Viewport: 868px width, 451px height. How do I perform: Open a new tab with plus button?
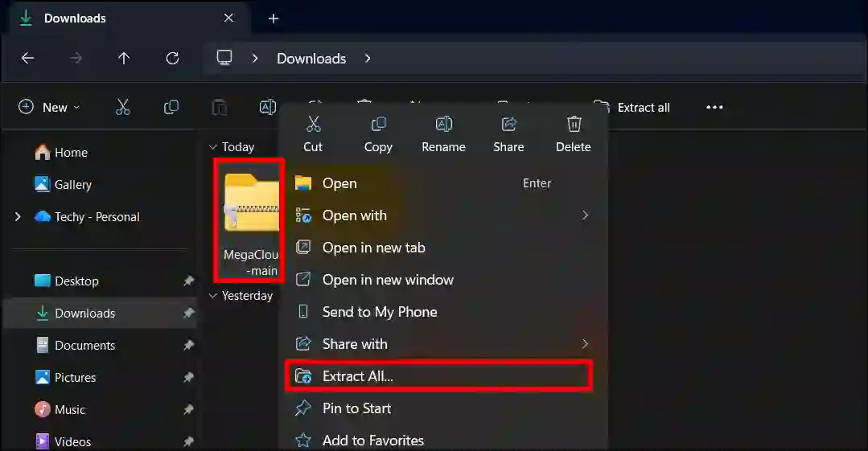[274, 18]
